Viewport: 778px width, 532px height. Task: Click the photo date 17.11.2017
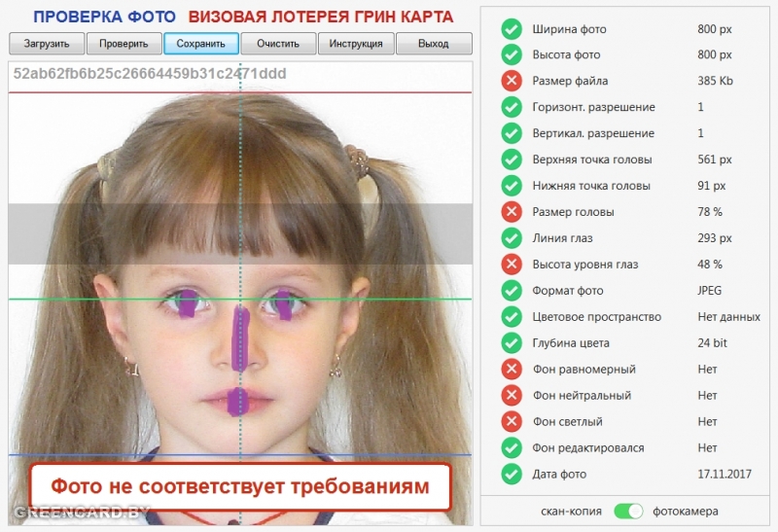point(725,474)
